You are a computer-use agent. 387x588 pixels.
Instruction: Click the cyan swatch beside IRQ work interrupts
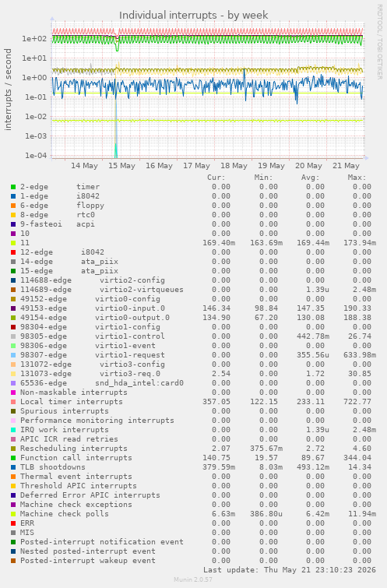pyautogui.click(x=13, y=430)
